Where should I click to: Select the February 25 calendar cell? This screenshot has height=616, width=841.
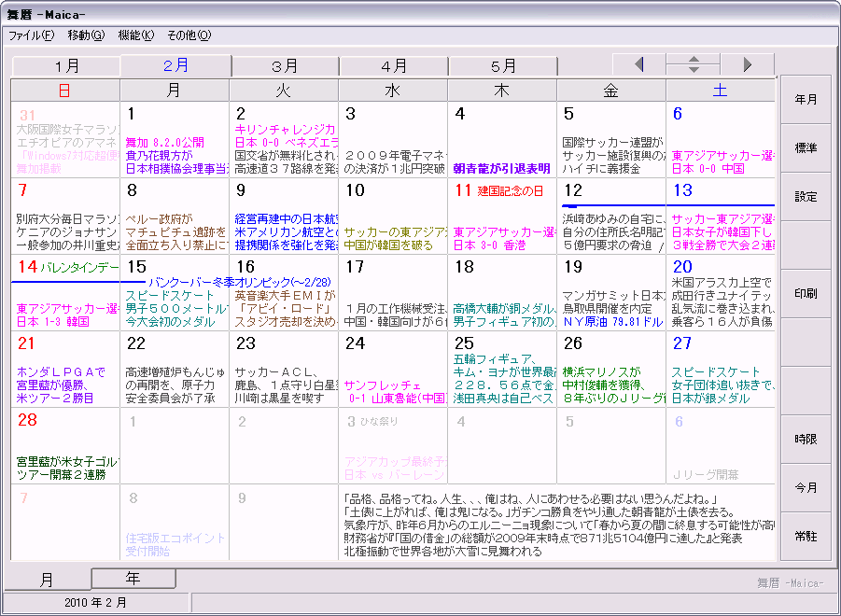[502, 370]
